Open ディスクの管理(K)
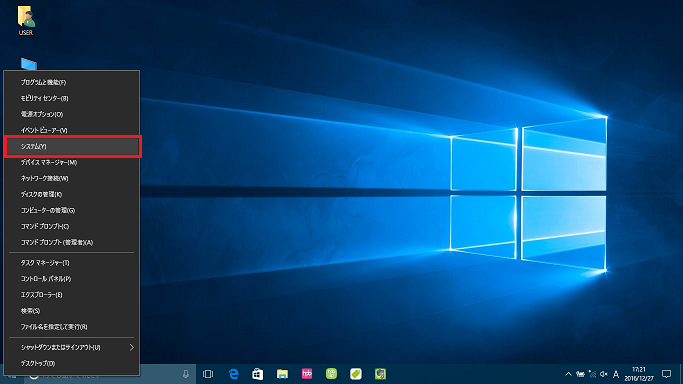 [x=72, y=195]
